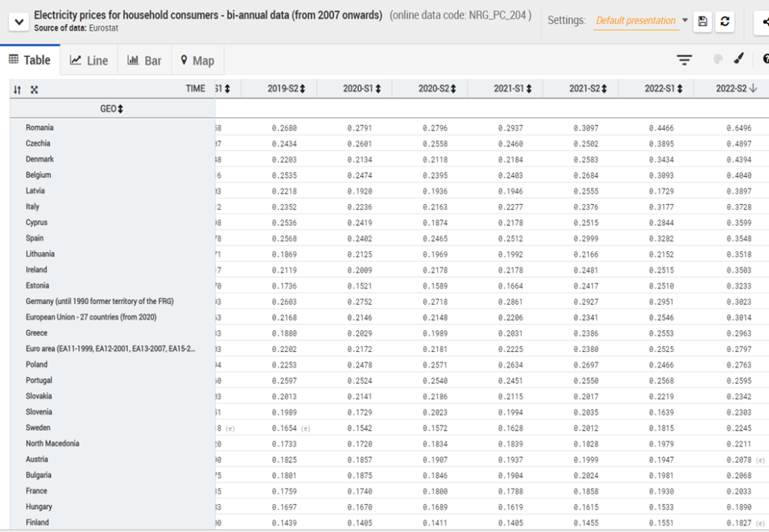Expand the dataset title chevron
The height and width of the screenshot is (532, 769).
[17, 22]
